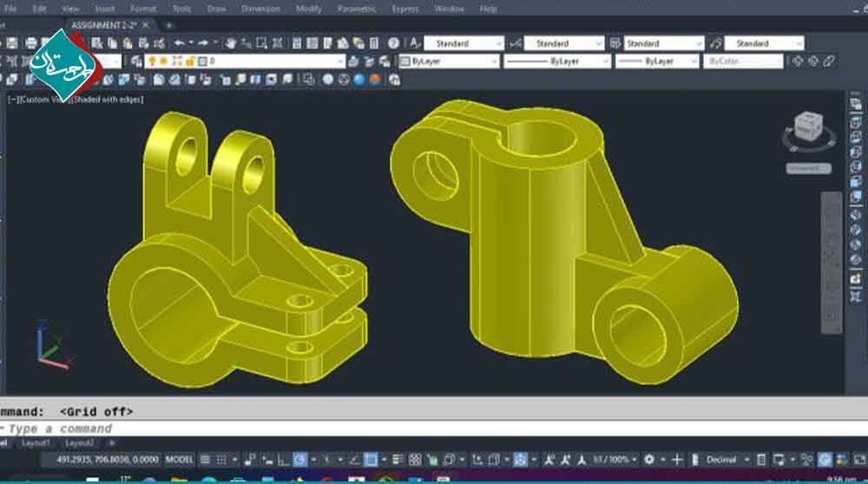Click the Shaded with edges viewport label
868x484 pixels.
click(108, 100)
